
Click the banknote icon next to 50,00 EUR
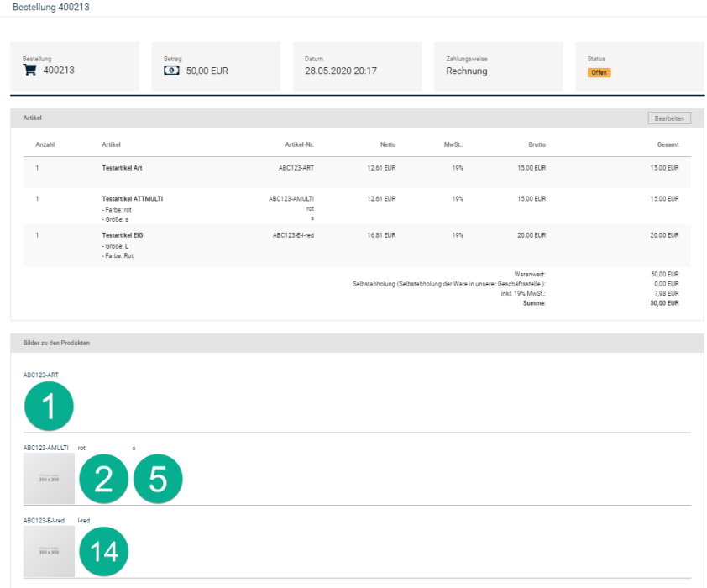click(171, 71)
